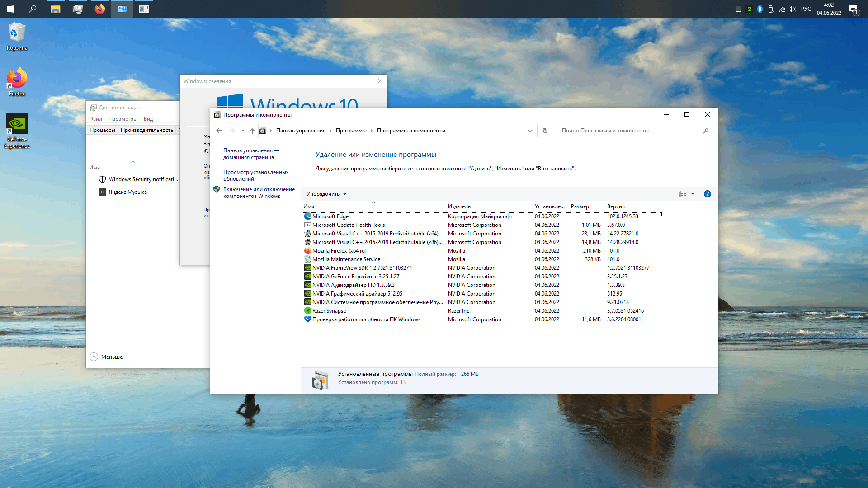868x488 pixels.
Task: Go up one level with up arrow
Action: (x=252, y=131)
